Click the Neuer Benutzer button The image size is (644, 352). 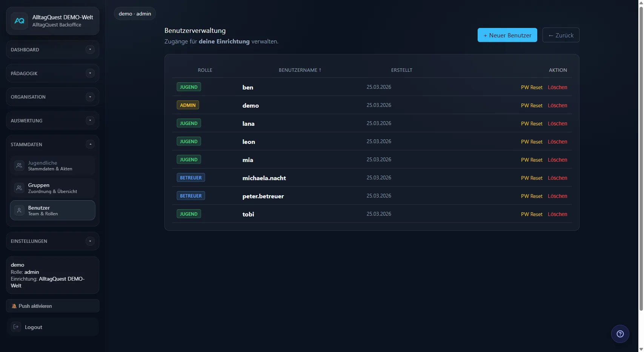tap(507, 35)
